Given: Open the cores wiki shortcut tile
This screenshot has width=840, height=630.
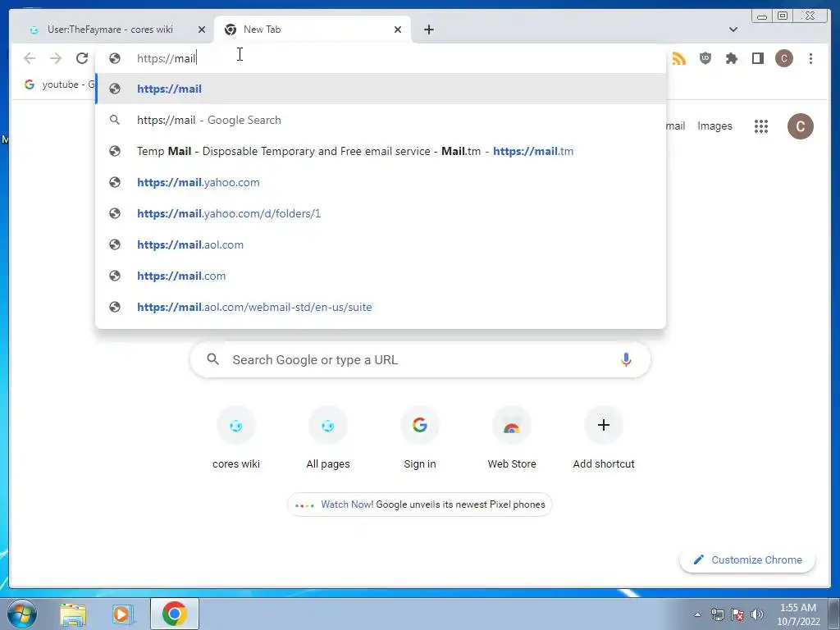Looking at the screenshot, I should click(235, 438).
